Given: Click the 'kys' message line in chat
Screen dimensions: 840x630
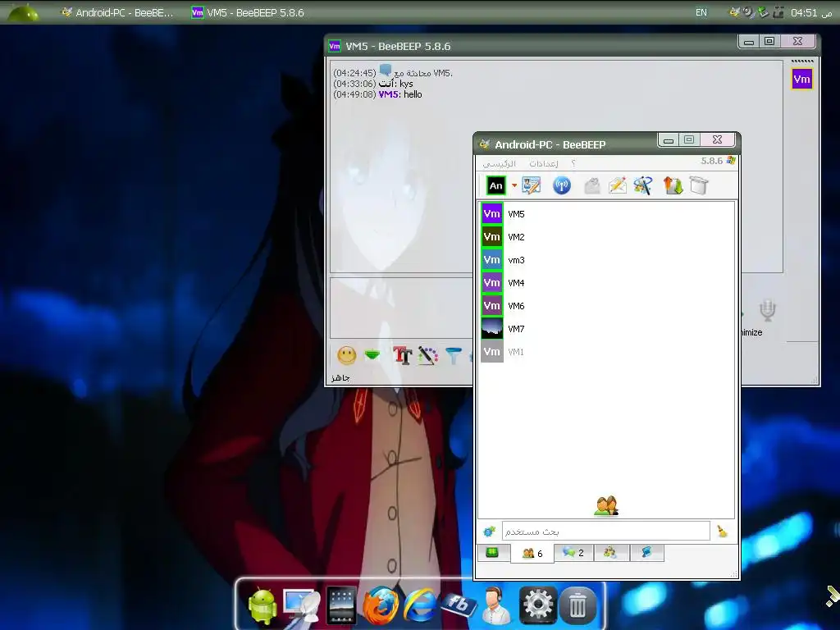Looking at the screenshot, I should point(373,84).
